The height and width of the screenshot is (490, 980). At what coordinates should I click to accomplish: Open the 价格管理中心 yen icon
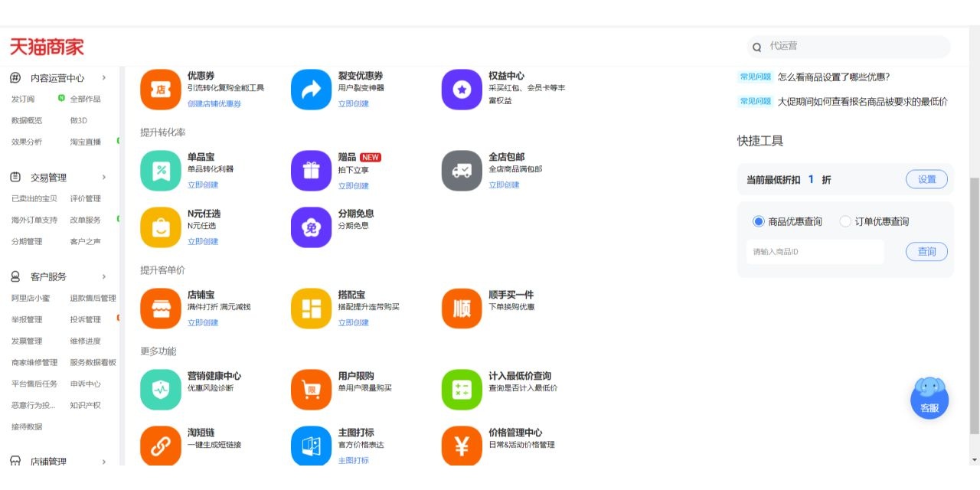462,446
